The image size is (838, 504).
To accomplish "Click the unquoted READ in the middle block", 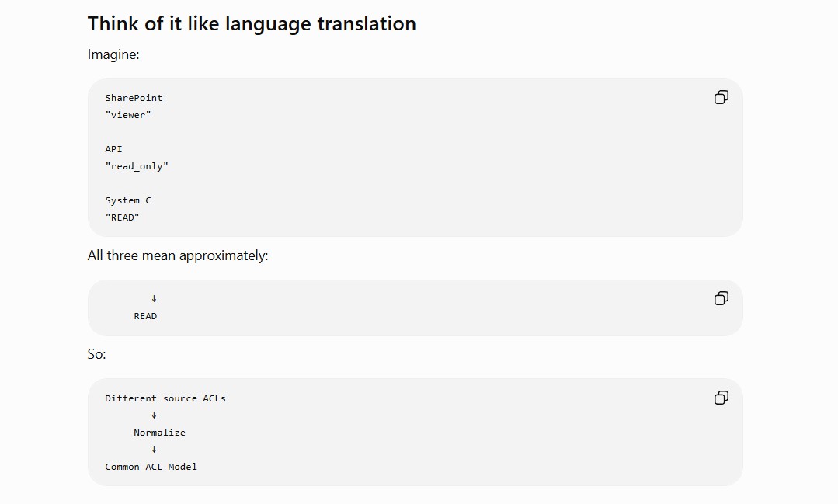I will [145, 316].
